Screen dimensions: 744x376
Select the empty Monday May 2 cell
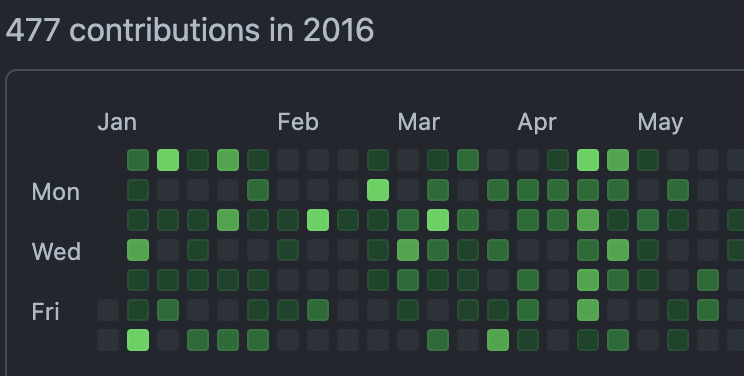(x=648, y=190)
